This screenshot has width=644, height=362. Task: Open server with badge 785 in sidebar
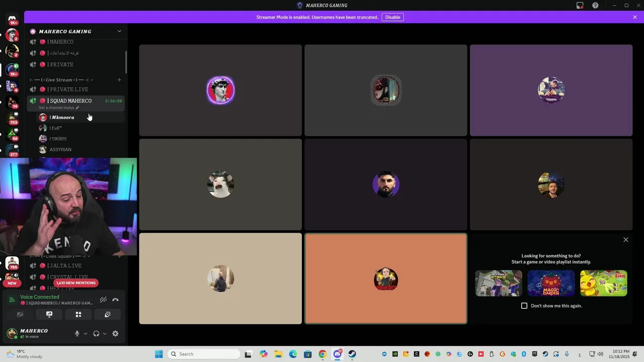(12, 263)
